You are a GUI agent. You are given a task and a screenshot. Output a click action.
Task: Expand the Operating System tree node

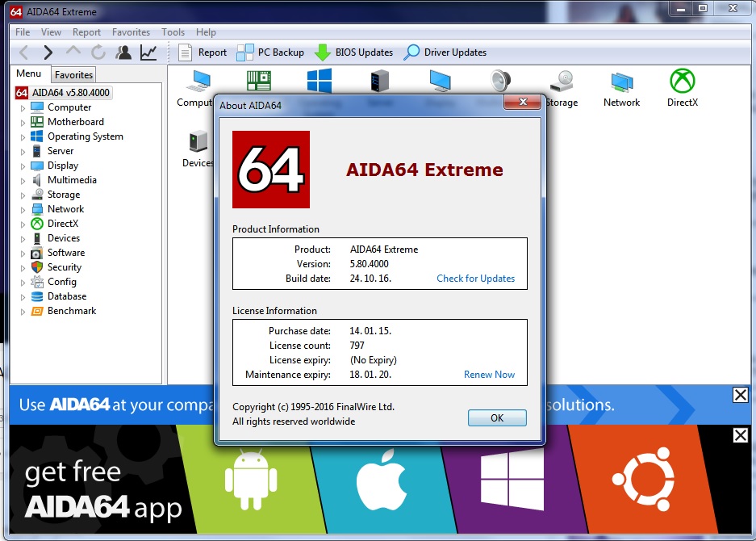tap(23, 137)
